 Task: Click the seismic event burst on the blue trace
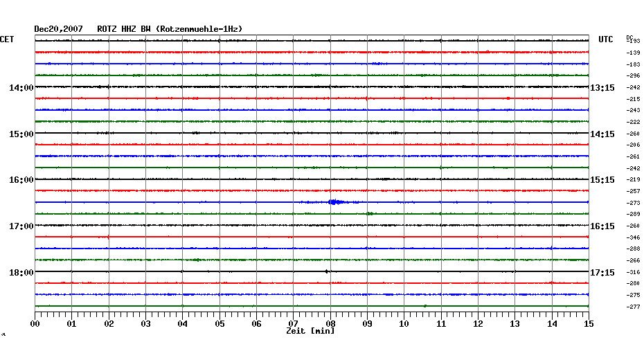pyautogui.click(x=336, y=202)
